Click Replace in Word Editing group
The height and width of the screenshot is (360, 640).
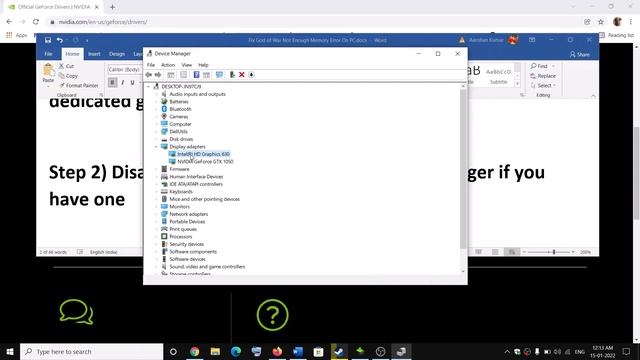tap(543, 76)
